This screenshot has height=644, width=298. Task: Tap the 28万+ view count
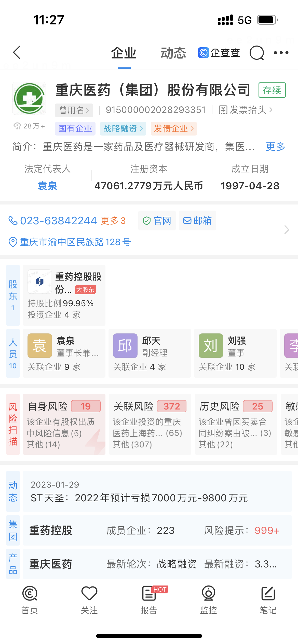[29, 126]
